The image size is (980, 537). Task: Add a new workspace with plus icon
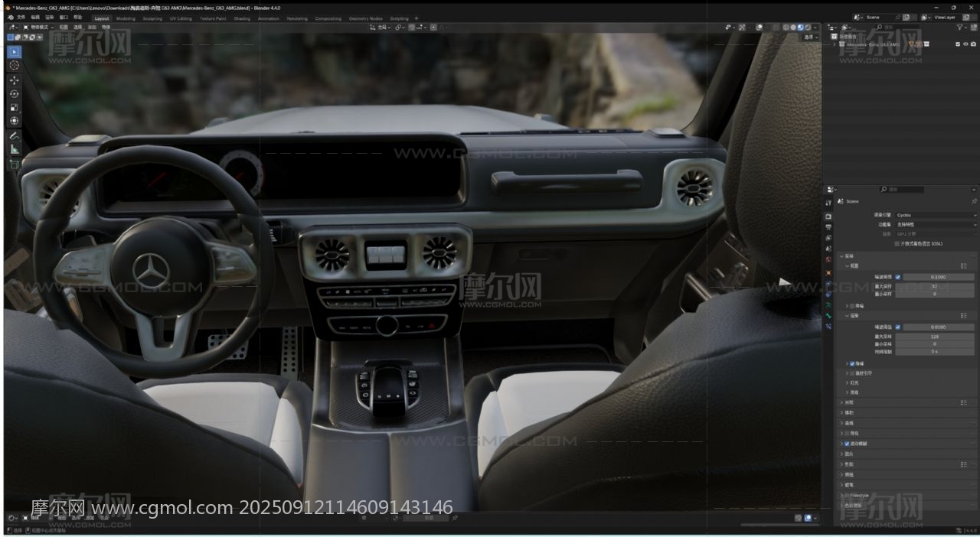coord(416,18)
